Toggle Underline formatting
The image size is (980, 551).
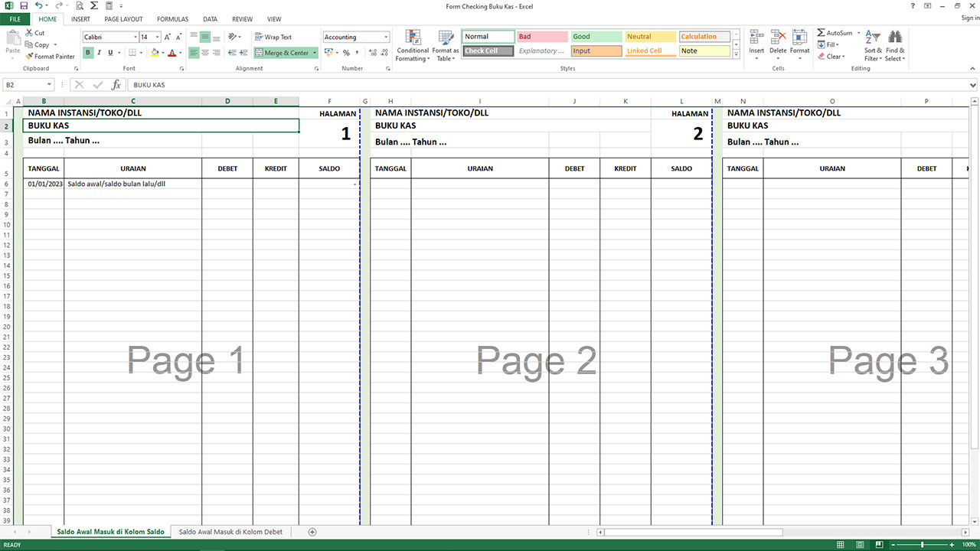tap(110, 53)
